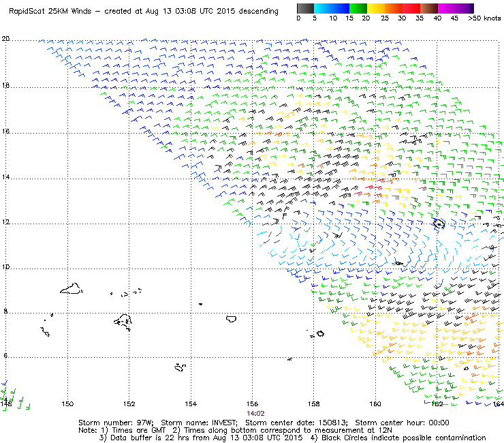Click the '45' value under the color bar
This screenshot has height=443, width=504.
coord(454,18)
